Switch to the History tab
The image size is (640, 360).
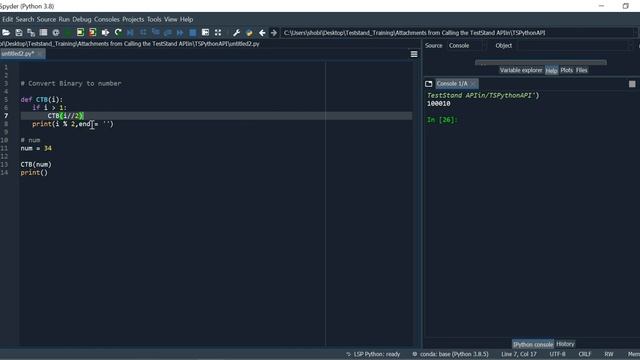tap(565, 344)
